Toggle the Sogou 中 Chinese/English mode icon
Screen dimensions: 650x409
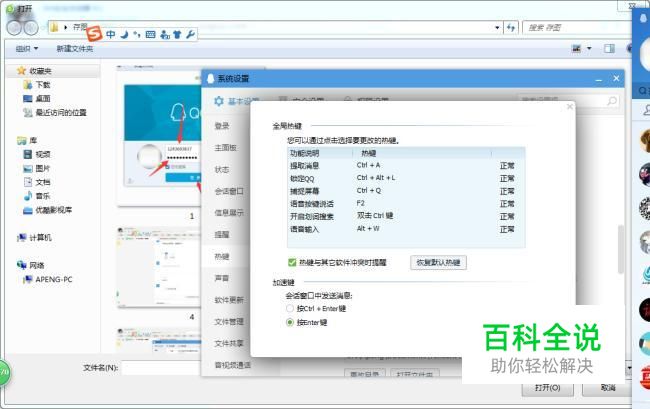click(111, 34)
